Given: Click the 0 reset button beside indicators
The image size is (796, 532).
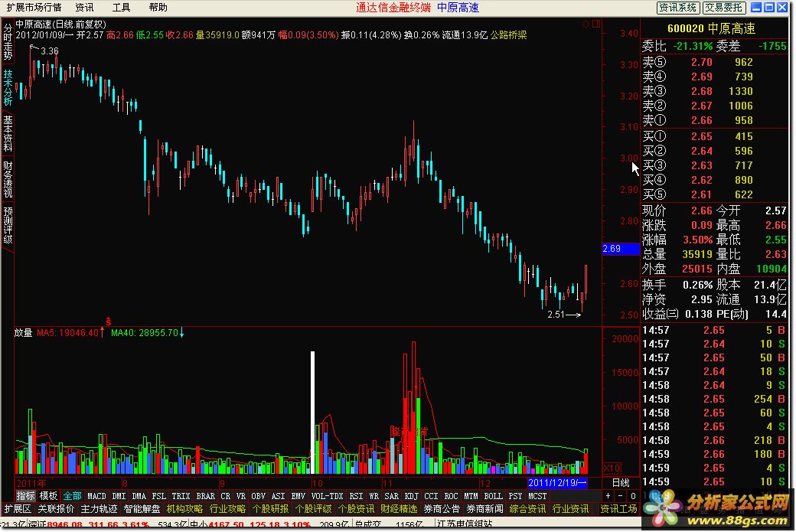Looking at the screenshot, I should pos(632,496).
